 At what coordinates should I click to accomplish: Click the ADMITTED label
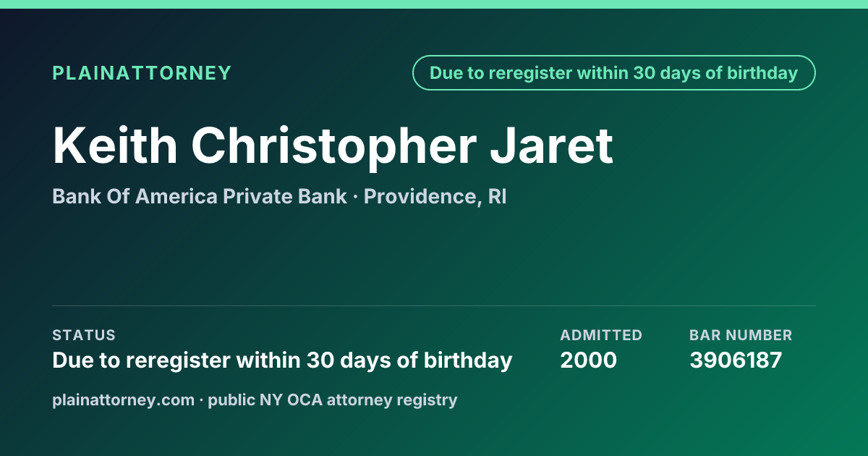pos(601,335)
